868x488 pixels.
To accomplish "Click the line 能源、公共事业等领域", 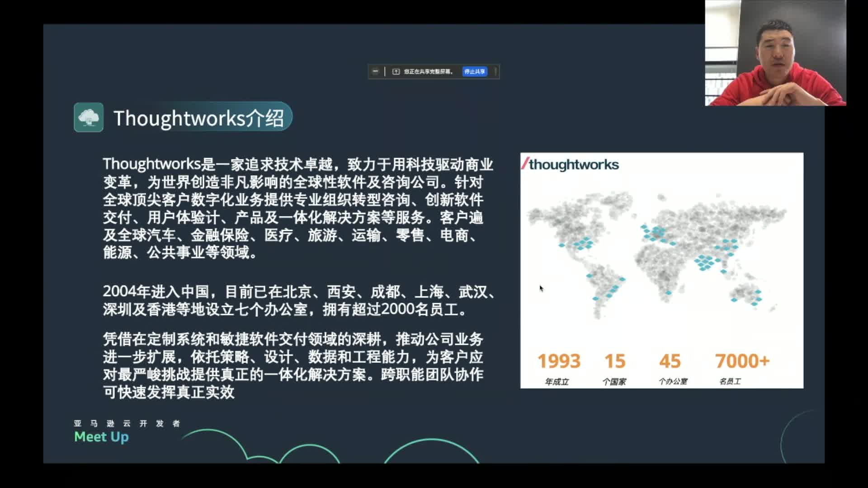I will click(180, 253).
